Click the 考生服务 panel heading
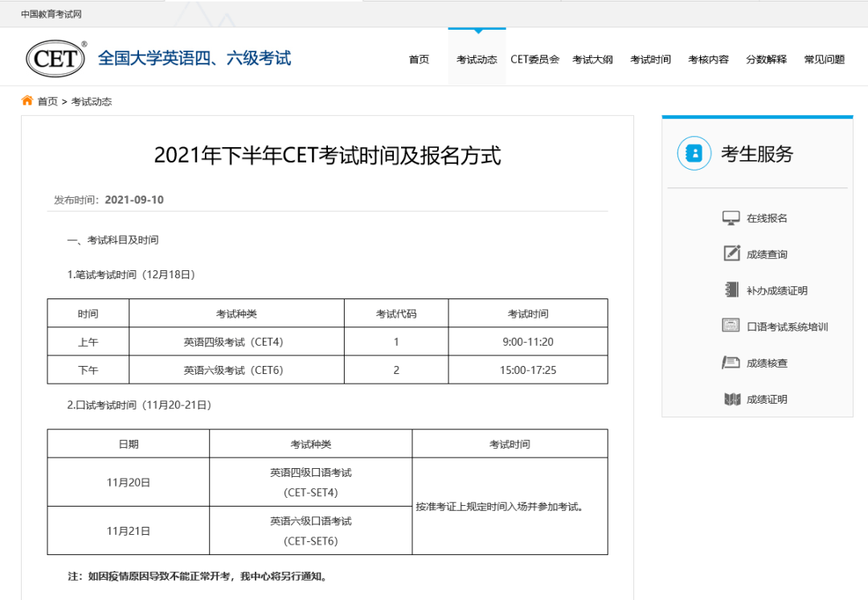 (x=757, y=154)
